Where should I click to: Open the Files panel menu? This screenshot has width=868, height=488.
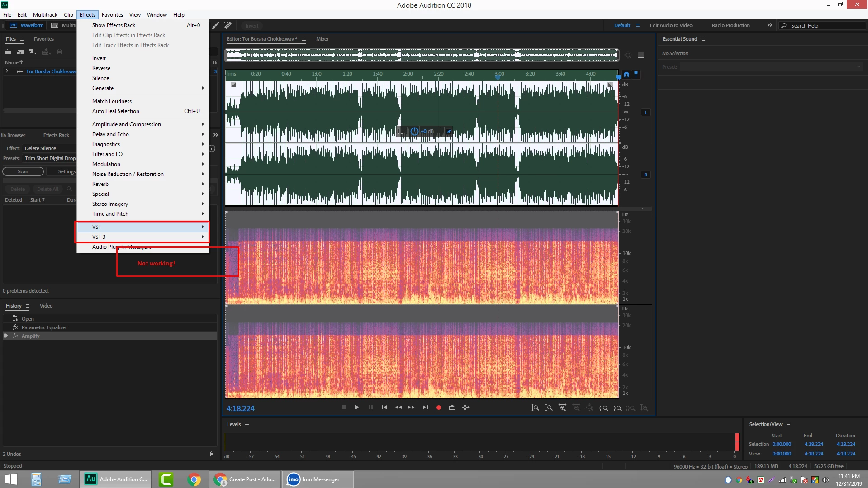tap(22, 39)
